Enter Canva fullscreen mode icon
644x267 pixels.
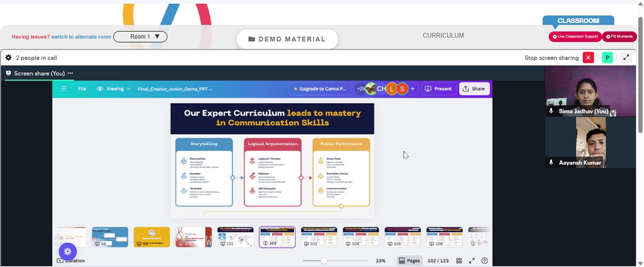pyautogui.click(x=472, y=261)
